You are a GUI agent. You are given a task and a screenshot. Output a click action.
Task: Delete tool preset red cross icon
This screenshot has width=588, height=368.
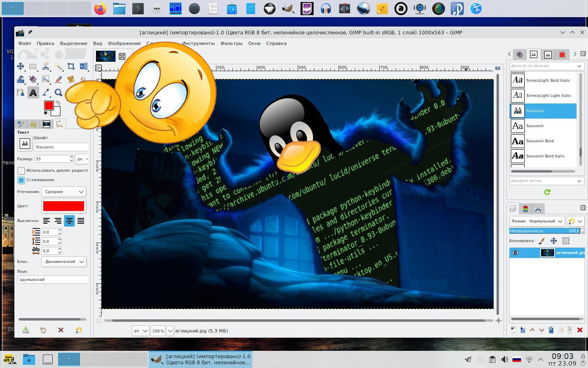(x=61, y=330)
